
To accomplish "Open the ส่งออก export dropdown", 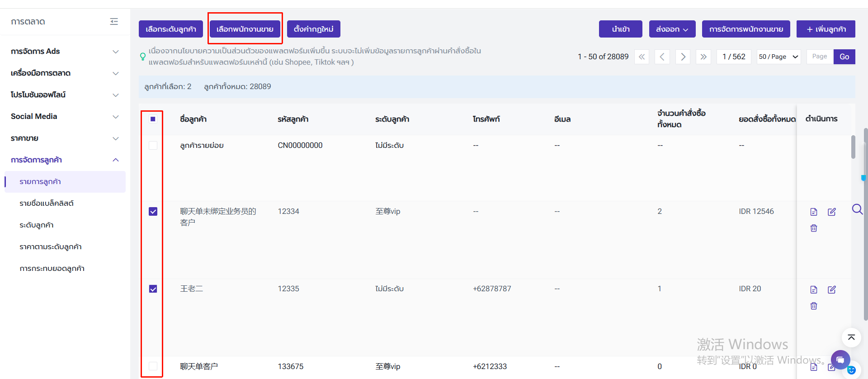I will pyautogui.click(x=672, y=29).
